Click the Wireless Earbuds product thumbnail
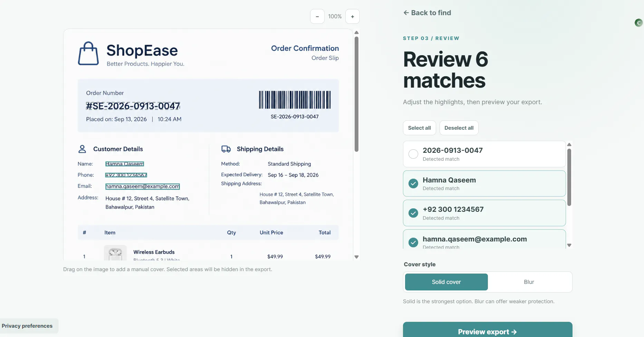Screen dimensions: 644x337 pos(115,253)
